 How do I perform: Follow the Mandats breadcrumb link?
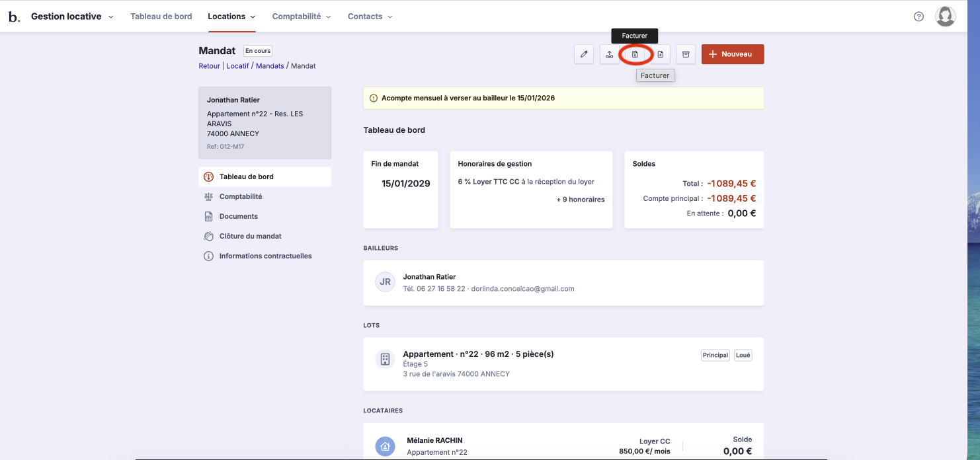(x=270, y=66)
